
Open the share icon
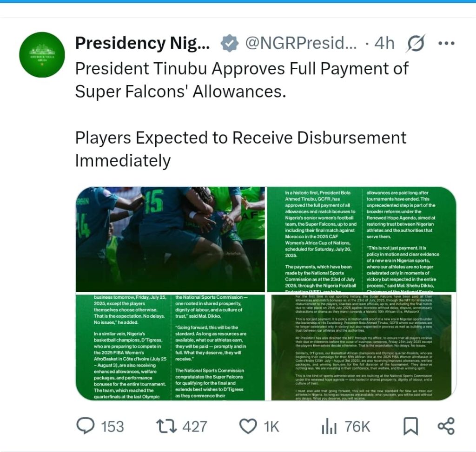(x=446, y=426)
